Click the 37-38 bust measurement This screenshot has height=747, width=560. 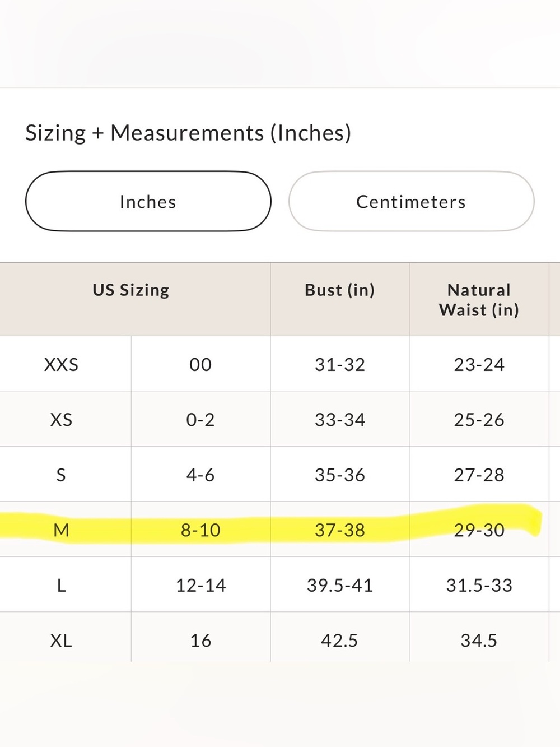pyautogui.click(x=340, y=530)
